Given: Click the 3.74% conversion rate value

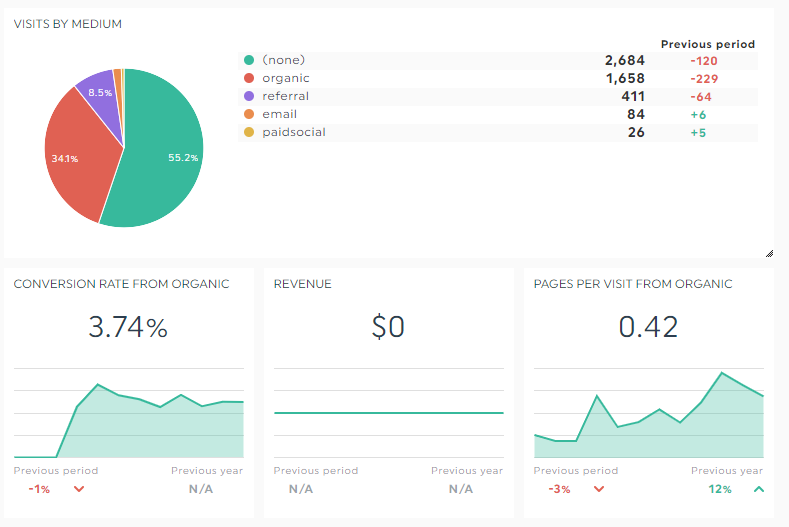Looking at the screenshot, I should click(128, 327).
